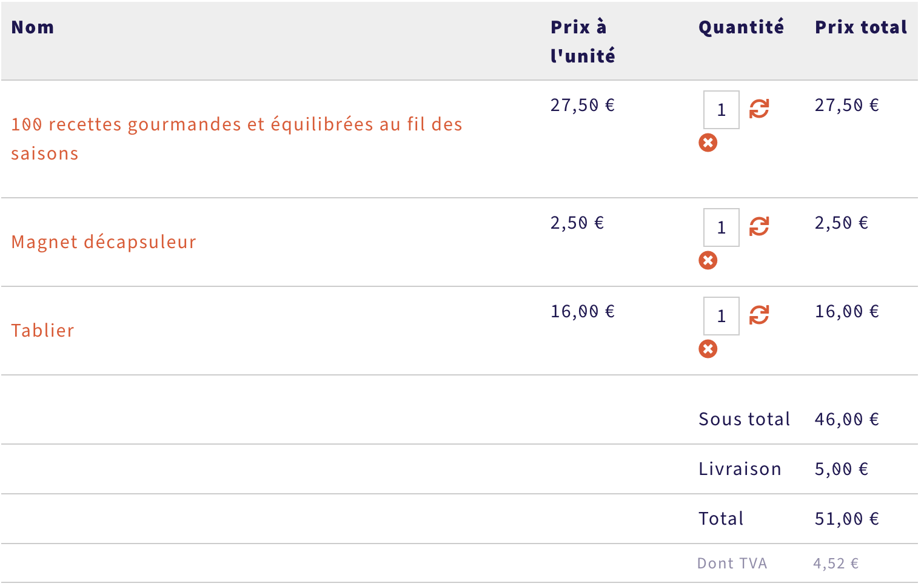This screenshot has height=586, width=924.
Task: Click the Livraison cost 5,00 €
Action: [841, 469]
